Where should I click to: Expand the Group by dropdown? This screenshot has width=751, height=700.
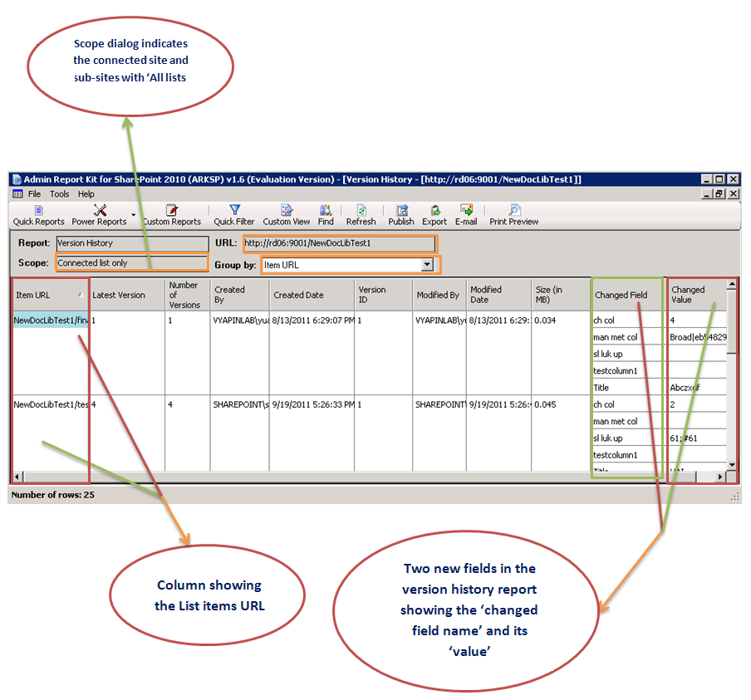[427, 265]
